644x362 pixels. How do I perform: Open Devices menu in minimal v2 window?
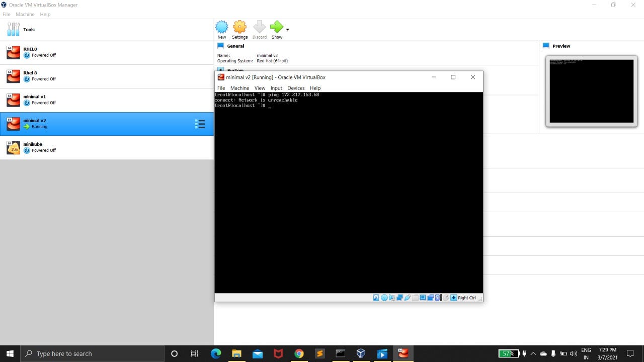[x=296, y=88]
